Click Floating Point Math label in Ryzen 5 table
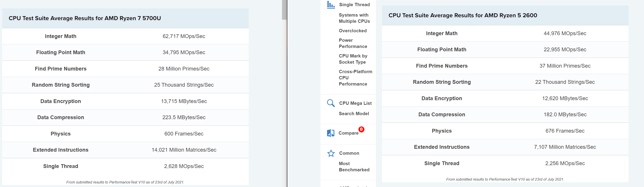The image size is (644, 187). tap(441, 50)
